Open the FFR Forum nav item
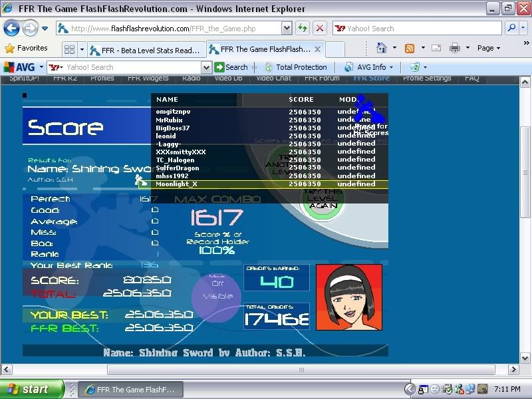Screen dimensions: 532x399 322,78
